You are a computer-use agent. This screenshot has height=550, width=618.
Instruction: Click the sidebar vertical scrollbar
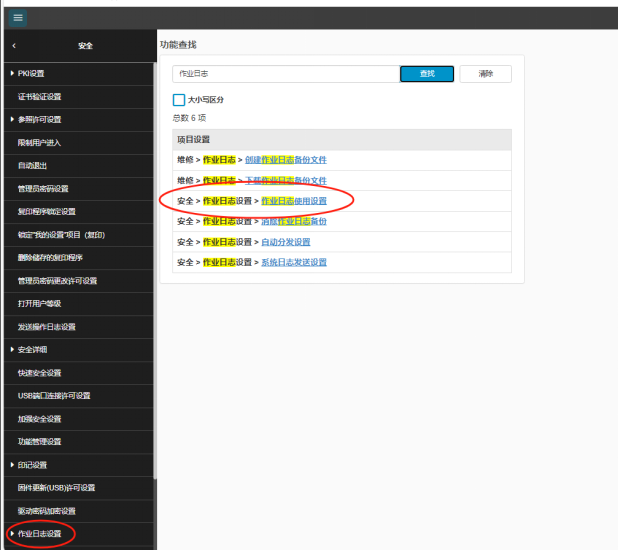[154, 300]
